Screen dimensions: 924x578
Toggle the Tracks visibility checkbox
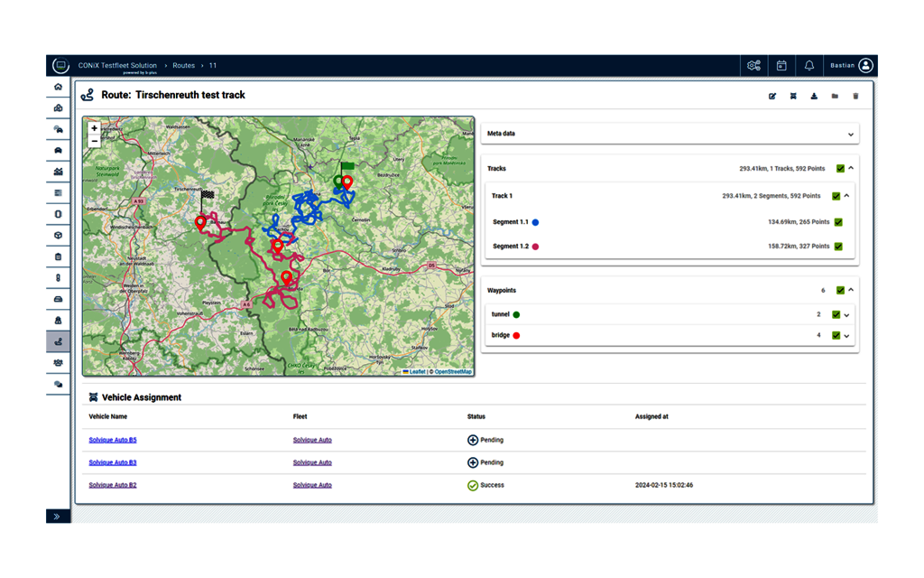pyautogui.click(x=840, y=169)
